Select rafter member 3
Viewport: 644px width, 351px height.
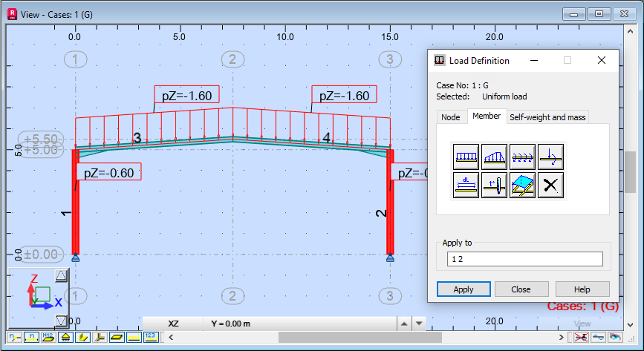154,145
